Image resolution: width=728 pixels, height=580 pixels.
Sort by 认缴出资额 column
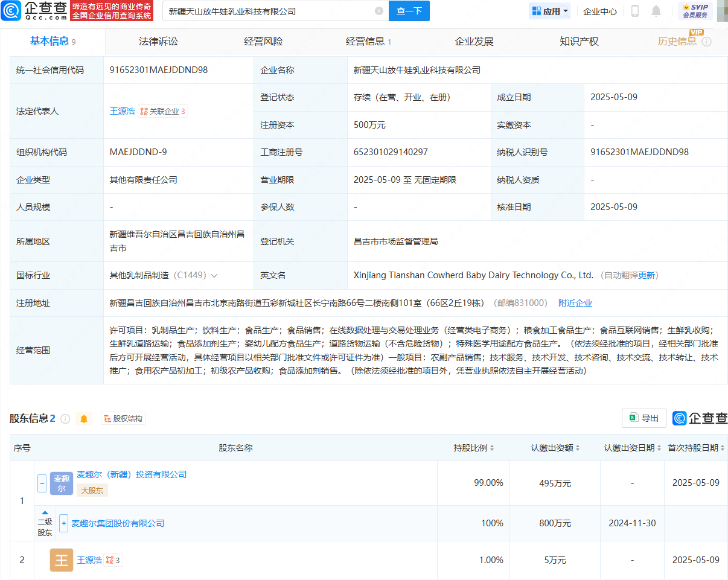555,448
